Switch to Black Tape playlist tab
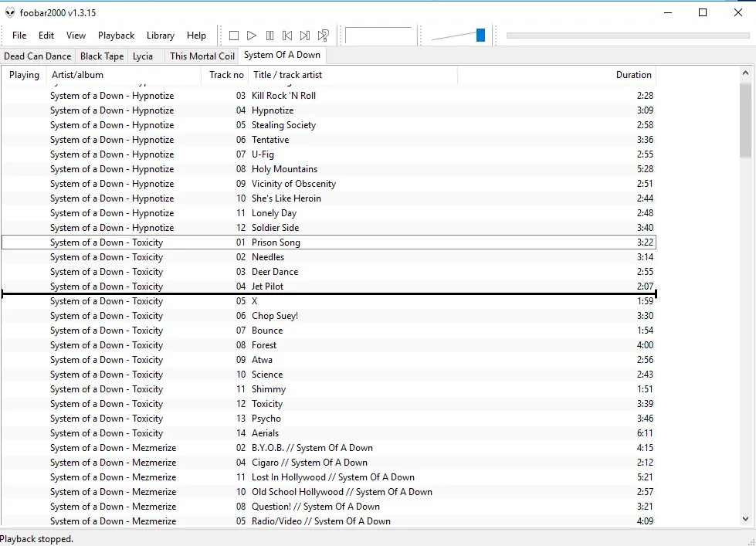The width and height of the screenshot is (756, 546). pyautogui.click(x=102, y=56)
